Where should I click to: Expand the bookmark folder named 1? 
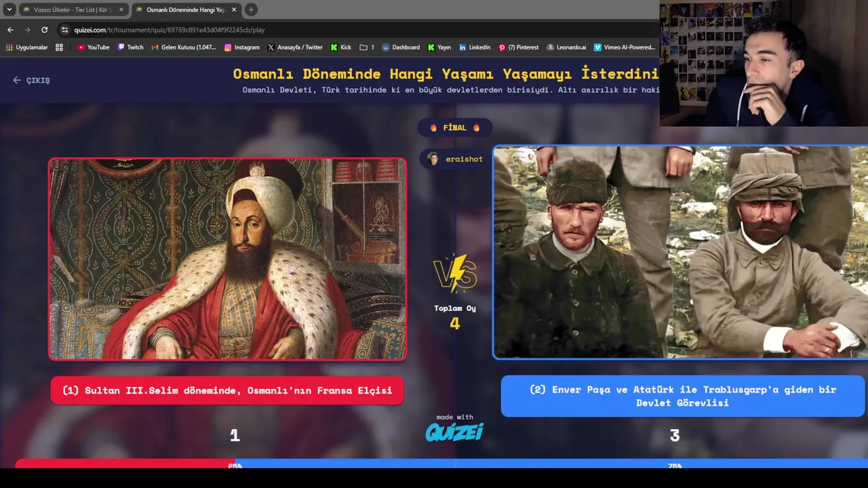(x=367, y=47)
